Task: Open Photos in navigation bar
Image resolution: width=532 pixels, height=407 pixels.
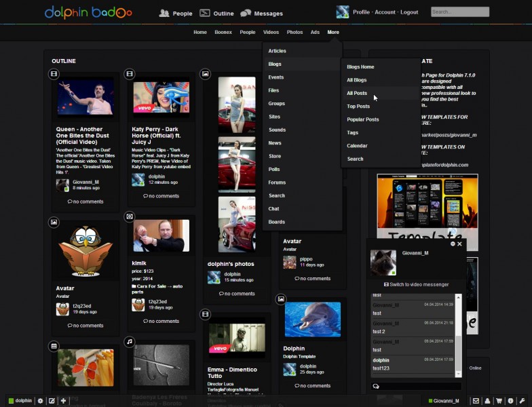Action: (294, 33)
